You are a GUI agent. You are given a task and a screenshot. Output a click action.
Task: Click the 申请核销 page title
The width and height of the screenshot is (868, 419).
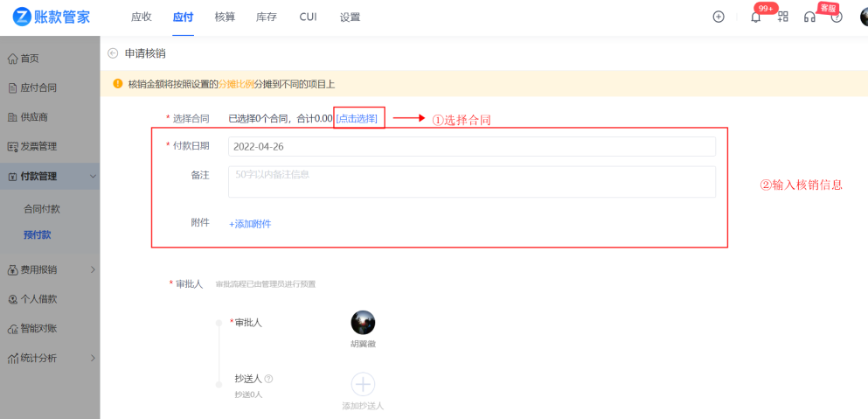[145, 53]
